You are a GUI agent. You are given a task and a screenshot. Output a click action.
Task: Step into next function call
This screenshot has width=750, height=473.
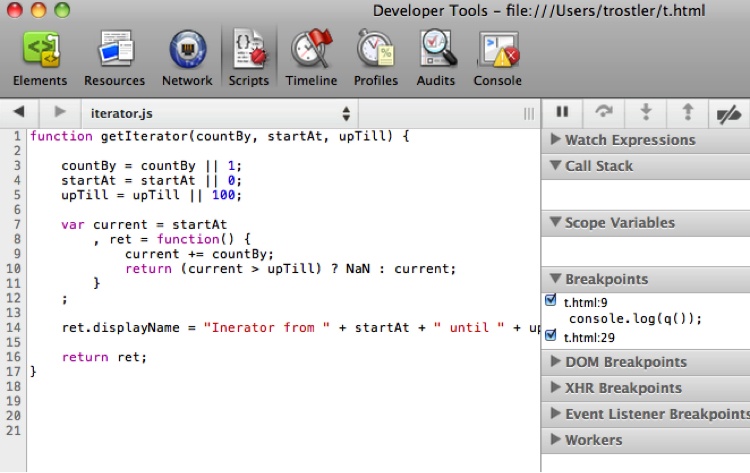click(646, 112)
